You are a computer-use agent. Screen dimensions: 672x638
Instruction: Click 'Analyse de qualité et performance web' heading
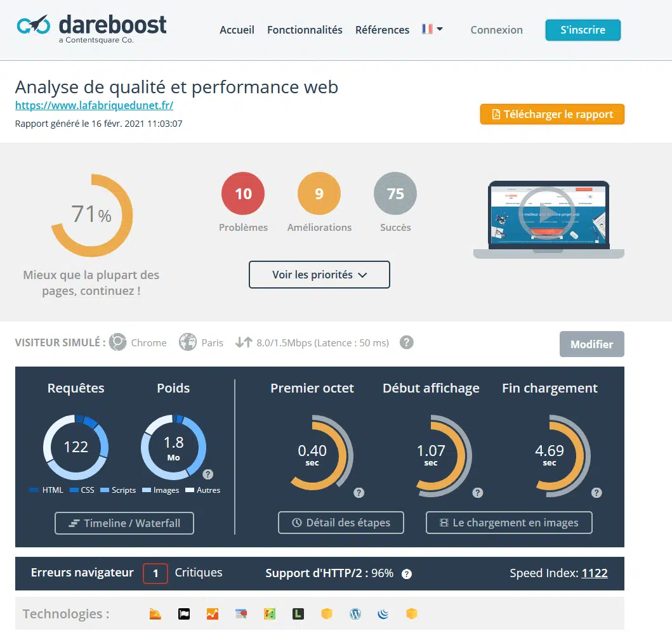(x=176, y=87)
